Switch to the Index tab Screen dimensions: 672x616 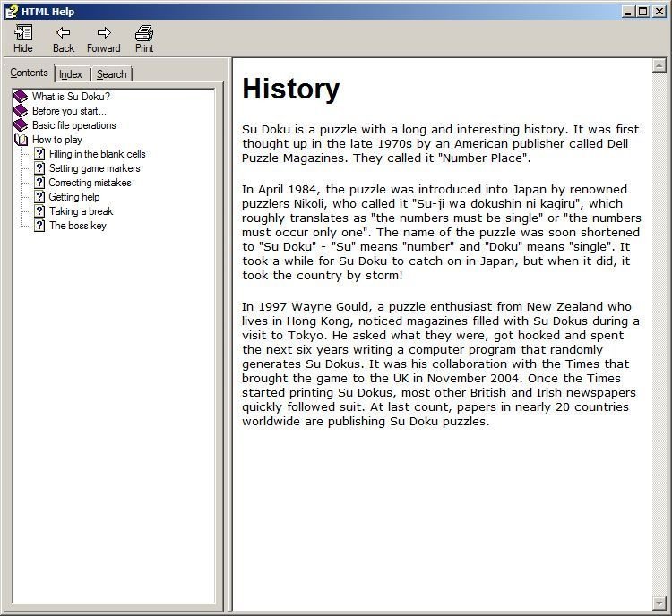(71, 74)
